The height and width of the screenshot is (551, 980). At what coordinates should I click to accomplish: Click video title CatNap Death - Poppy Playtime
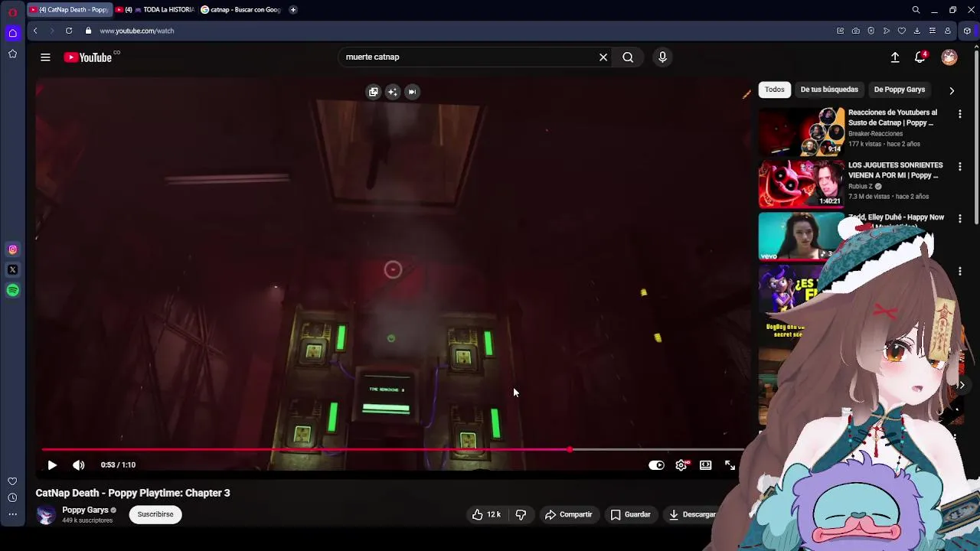coord(132,494)
